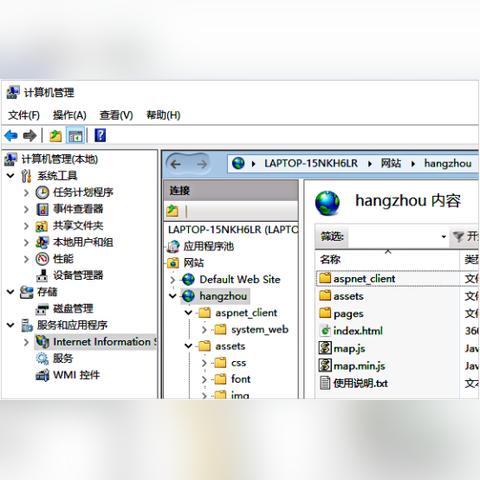Click the Default Web Site globe icon
This screenshot has width=480, height=480.
click(188, 279)
